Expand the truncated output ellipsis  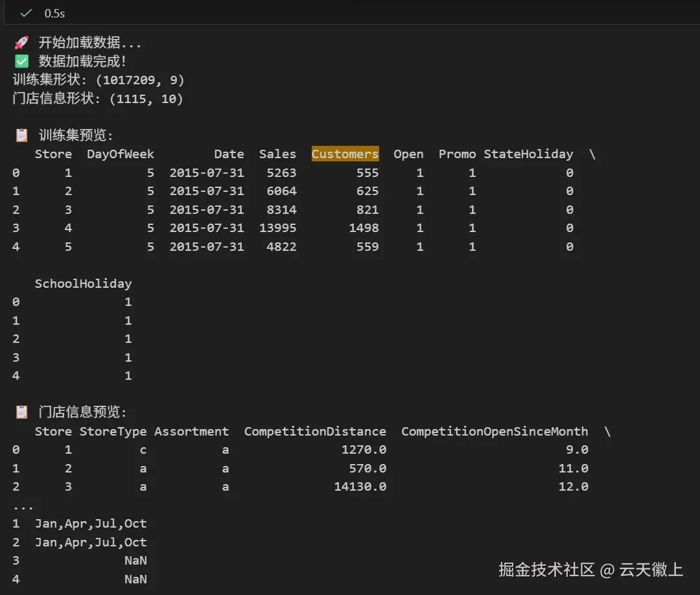tap(23, 506)
